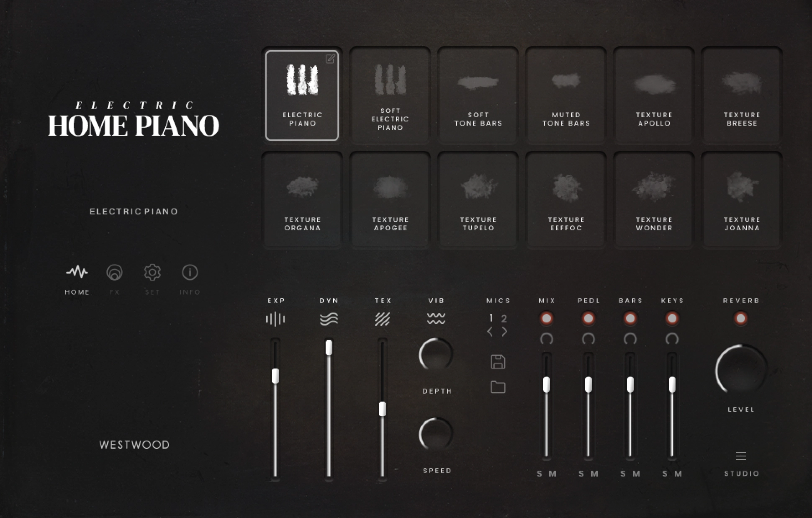Click the TEX diagonal lines icon
Viewport: 812px width, 518px height.
[x=383, y=320]
